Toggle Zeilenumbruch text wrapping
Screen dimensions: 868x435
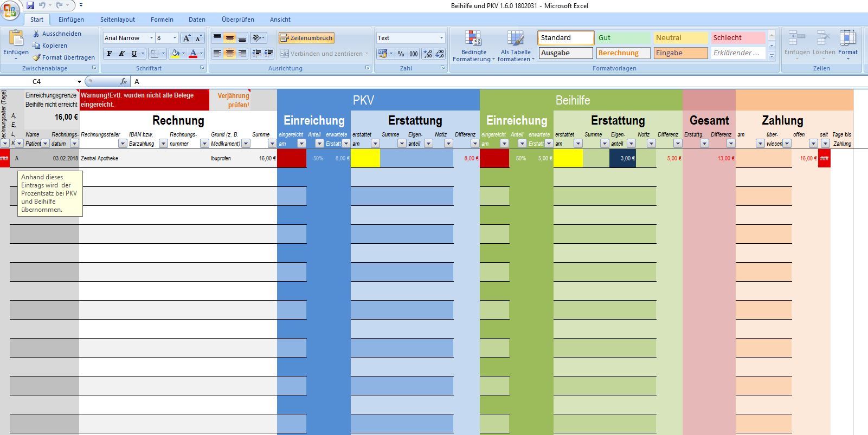(306, 38)
